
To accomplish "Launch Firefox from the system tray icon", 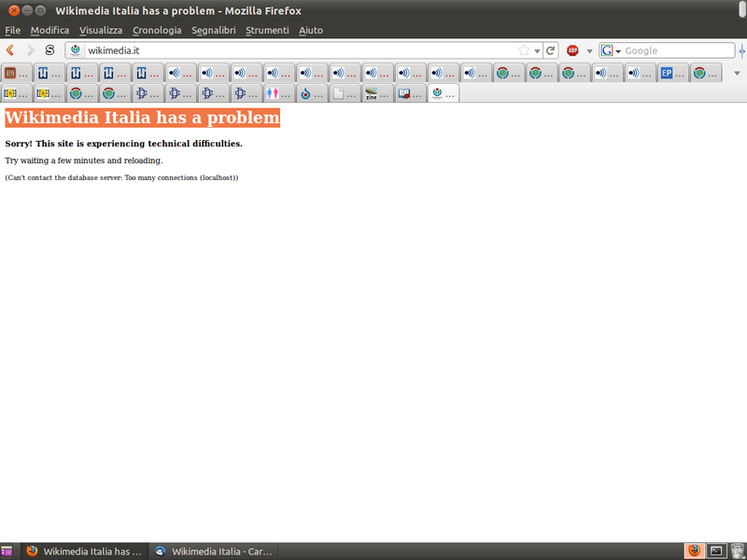I will pyautogui.click(x=695, y=551).
